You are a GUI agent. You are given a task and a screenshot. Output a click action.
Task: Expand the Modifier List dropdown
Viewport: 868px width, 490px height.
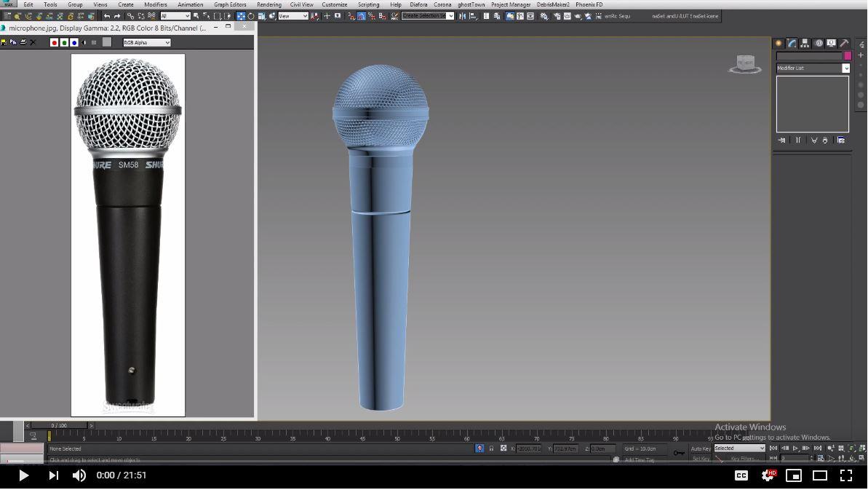coord(845,68)
